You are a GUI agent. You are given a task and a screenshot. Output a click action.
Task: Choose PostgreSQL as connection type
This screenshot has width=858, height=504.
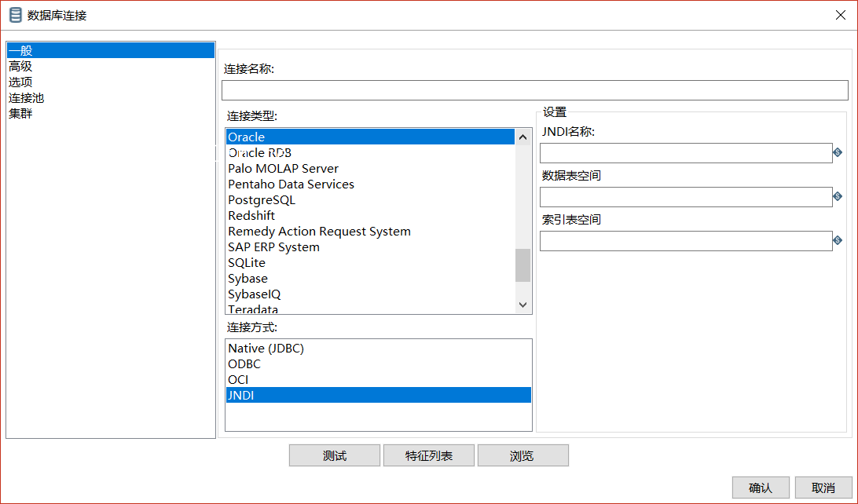tap(370, 199)
